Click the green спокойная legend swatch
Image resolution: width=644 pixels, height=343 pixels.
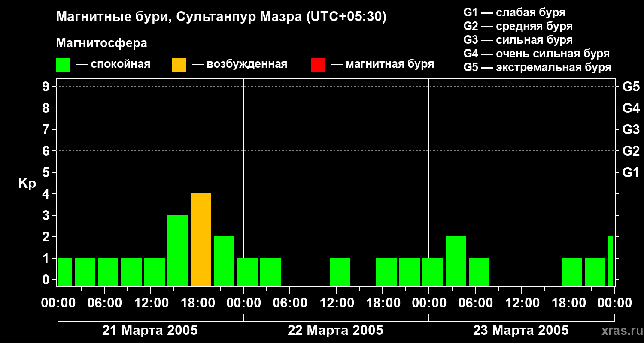(63, 64)
